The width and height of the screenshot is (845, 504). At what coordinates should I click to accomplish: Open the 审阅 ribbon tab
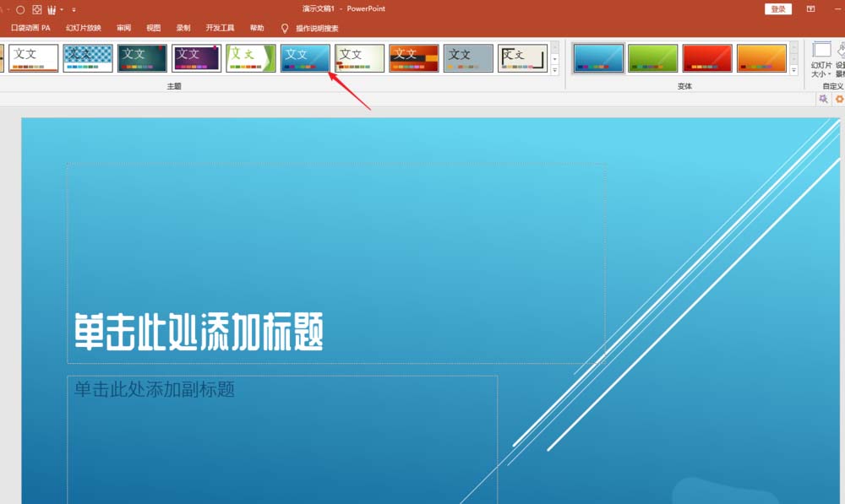pos(124,28)
